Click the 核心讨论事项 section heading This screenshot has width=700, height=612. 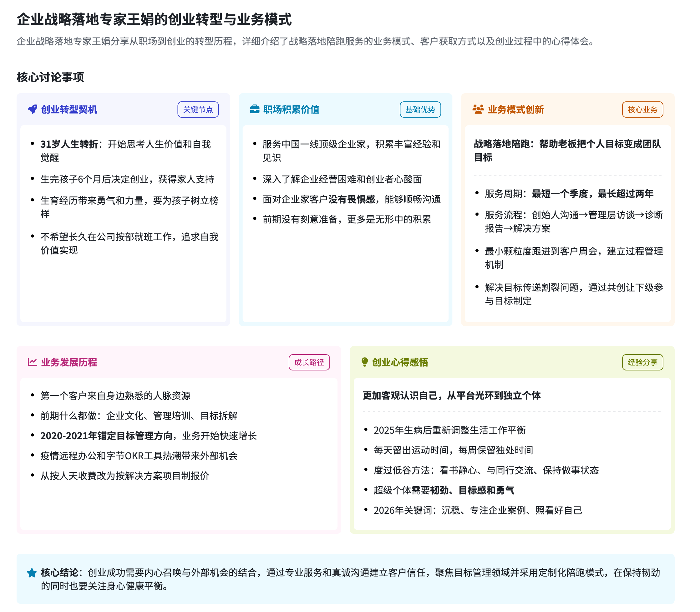pyautogui.click(x=50, y=77)
